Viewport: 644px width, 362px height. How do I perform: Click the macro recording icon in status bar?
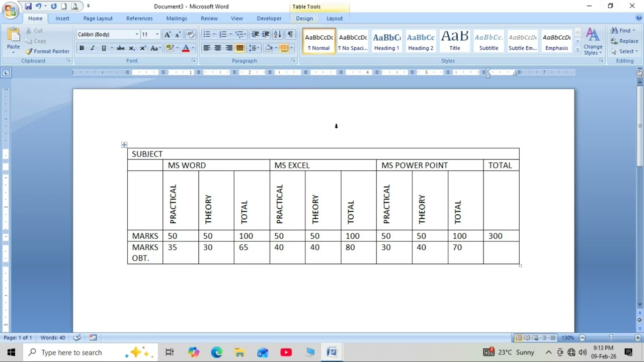93,337
